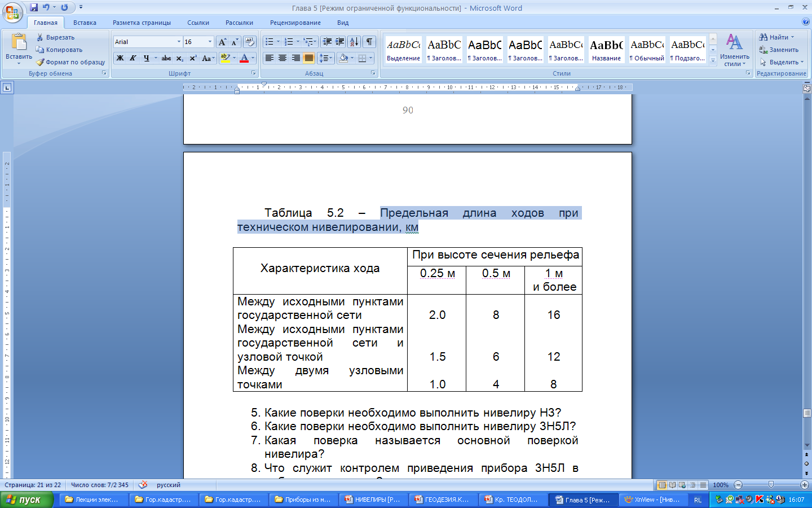812x508 pixels.
Task: Apply the Название style
Action: point(606,50)
